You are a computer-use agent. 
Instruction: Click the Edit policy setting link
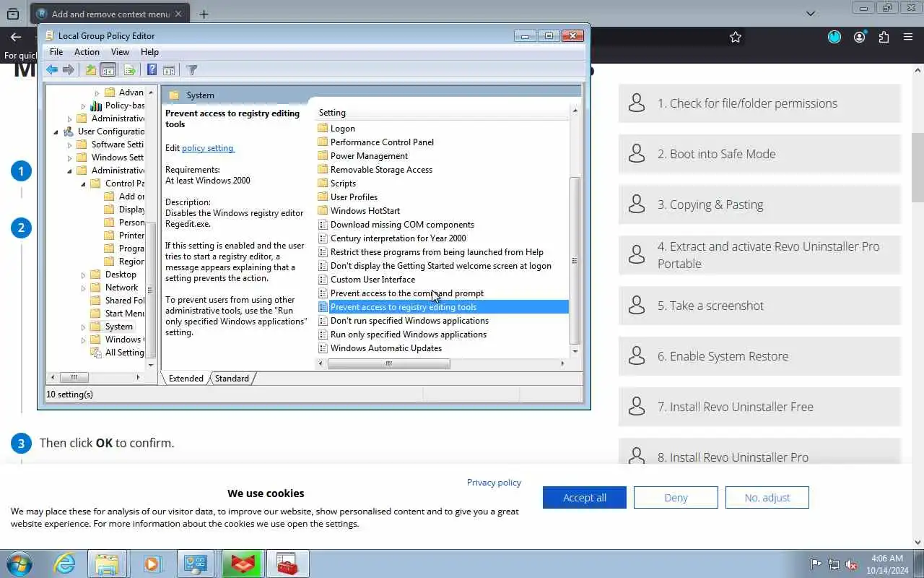pos(208,148)
